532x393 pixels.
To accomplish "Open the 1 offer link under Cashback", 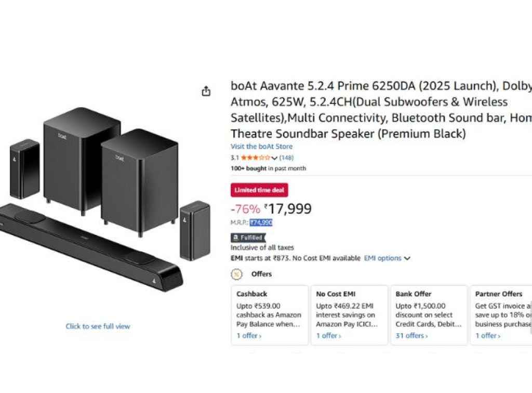I will [x=249, y=336].
